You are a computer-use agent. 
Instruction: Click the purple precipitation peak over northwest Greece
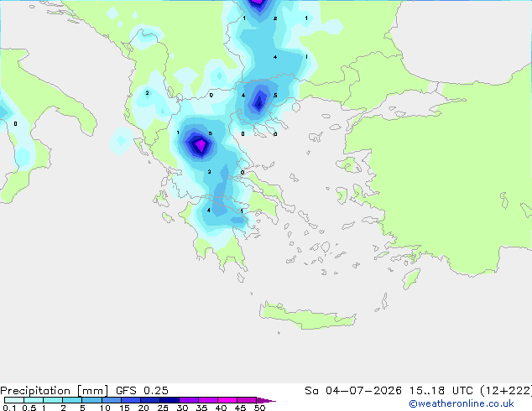(x=201, y=145)
